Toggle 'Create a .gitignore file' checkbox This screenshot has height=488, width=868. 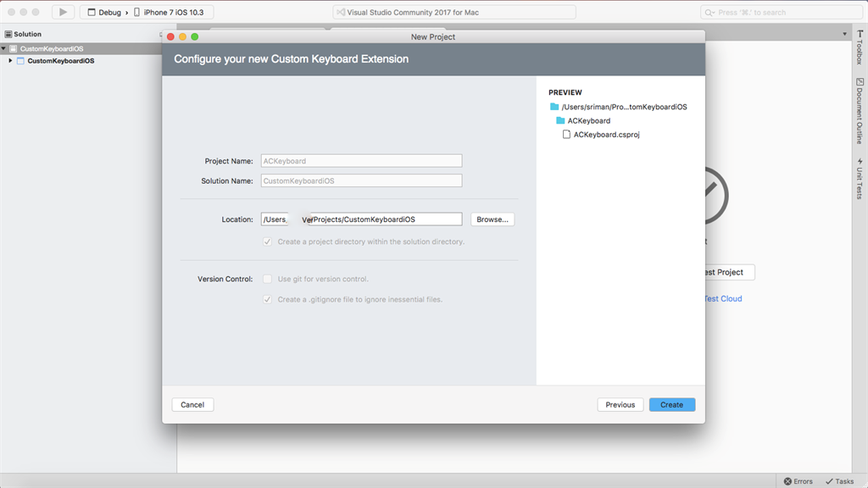(268, 299)
